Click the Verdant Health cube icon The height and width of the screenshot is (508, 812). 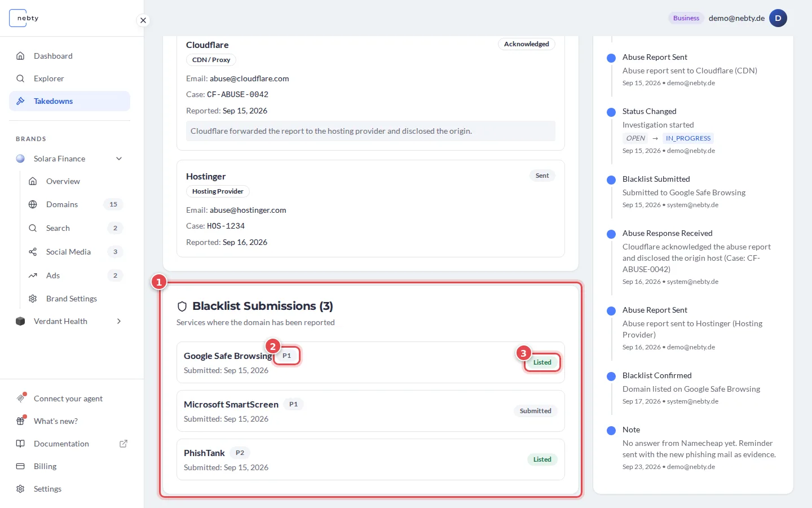tap(20, 321)
